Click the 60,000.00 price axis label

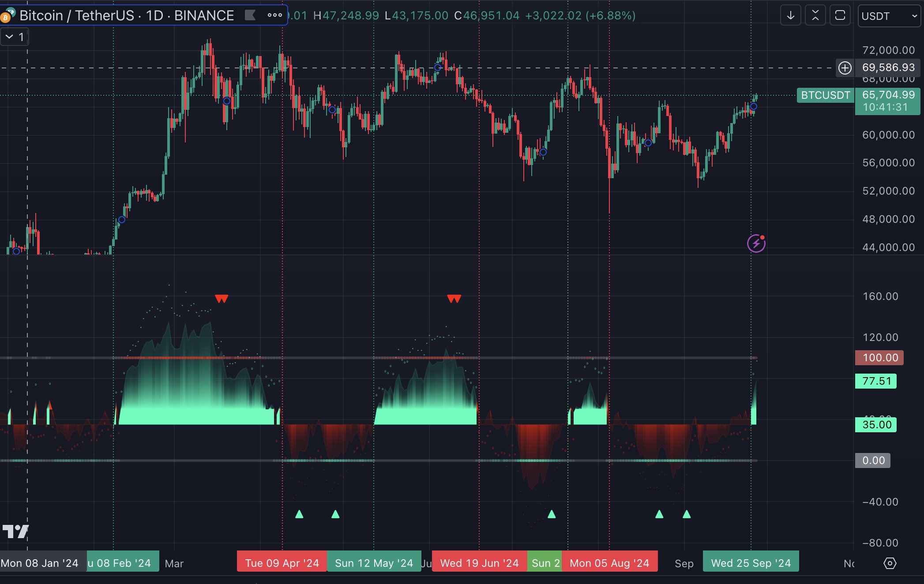tap(888, 135)
